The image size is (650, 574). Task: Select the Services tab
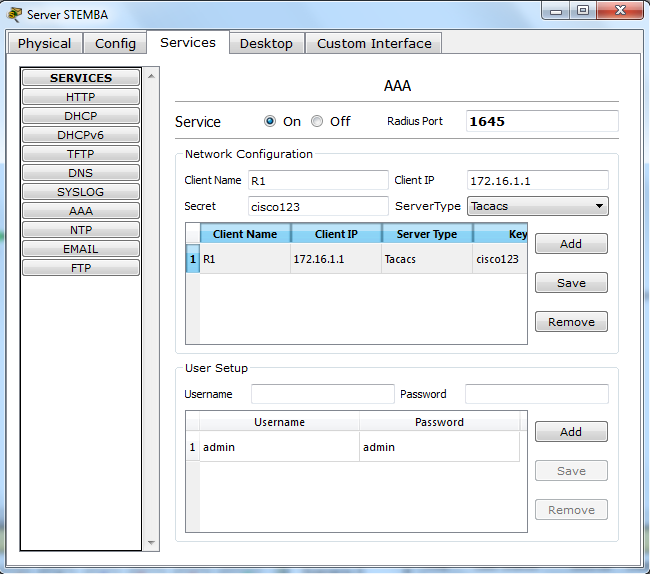(188, 42)
